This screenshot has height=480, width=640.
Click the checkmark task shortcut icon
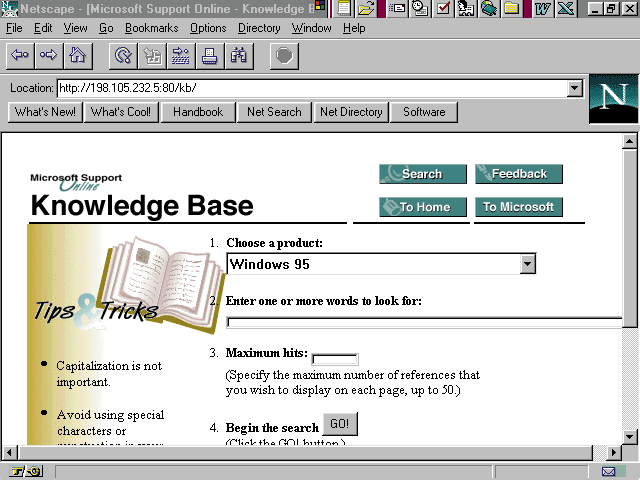click(443, 9)
